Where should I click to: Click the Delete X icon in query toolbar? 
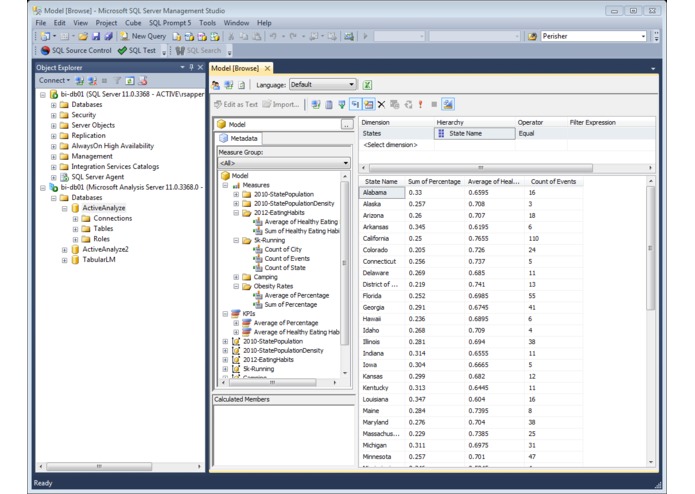click(x=381, y=105)
